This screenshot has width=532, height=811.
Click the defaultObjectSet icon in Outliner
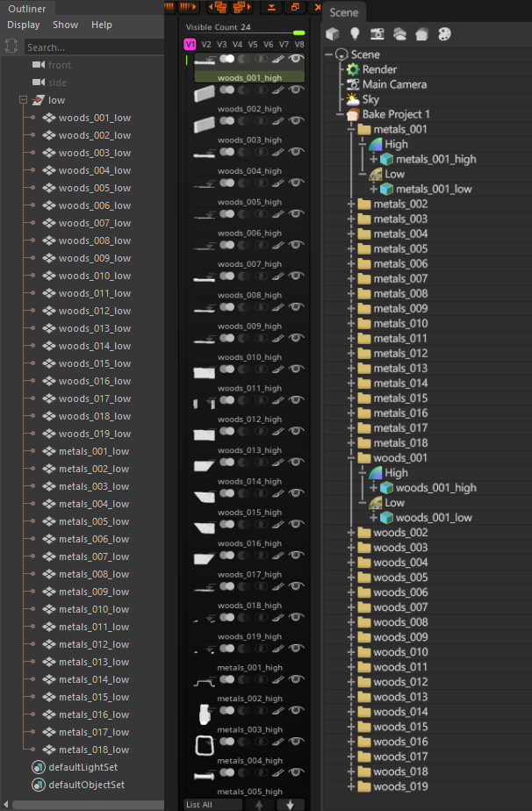(38, 785)
